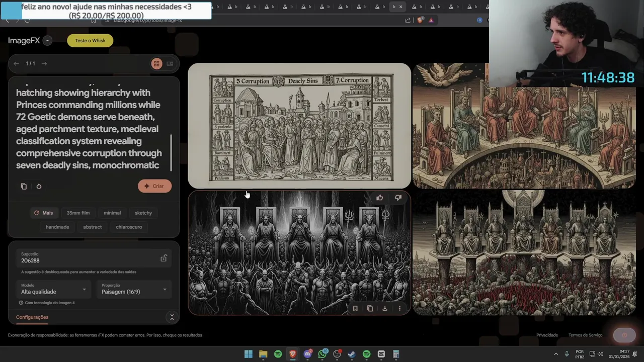
Task: Open the Windows Start menu
Action: tap(249, 354)
